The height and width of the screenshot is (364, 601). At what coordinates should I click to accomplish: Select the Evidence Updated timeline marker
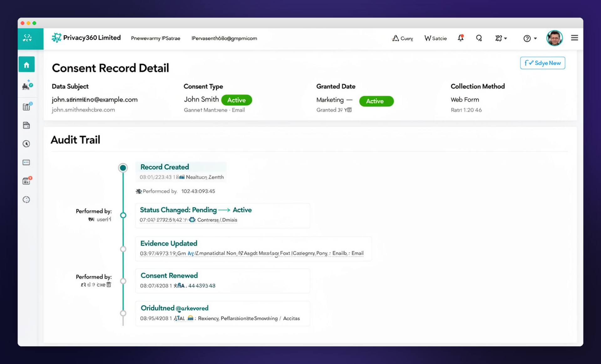tap(123, 249)
